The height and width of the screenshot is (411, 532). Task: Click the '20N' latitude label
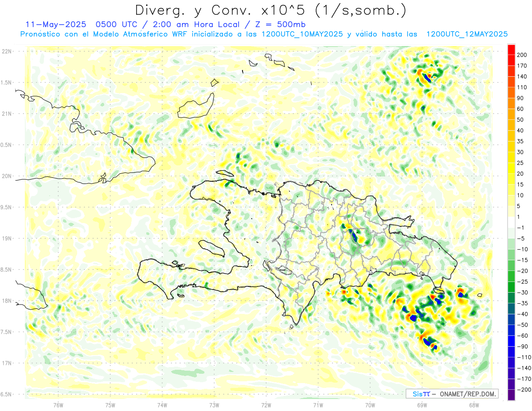tap(7, 176)
